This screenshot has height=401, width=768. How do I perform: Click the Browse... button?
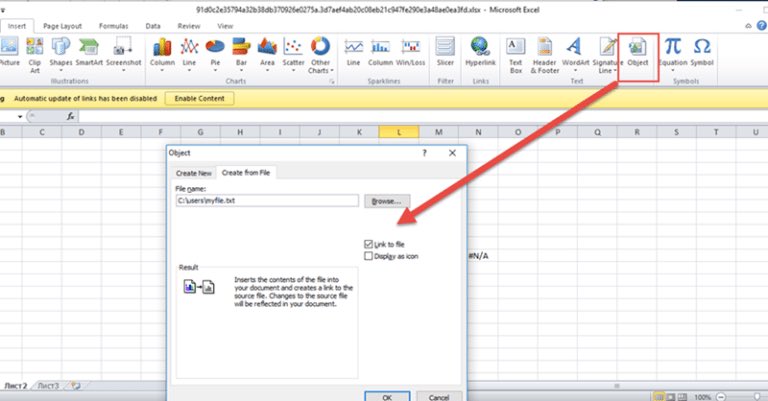386,201
